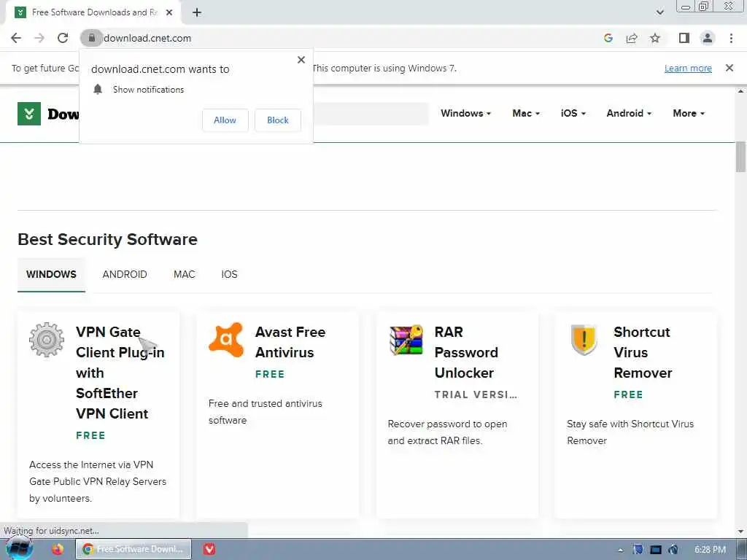Click the site search field

[x=371, y=114]
